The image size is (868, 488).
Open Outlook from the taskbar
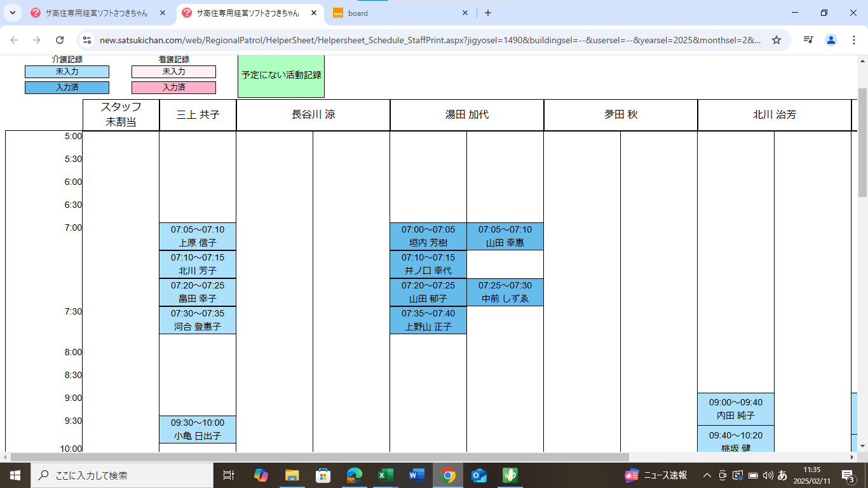[x=479, y=475]
